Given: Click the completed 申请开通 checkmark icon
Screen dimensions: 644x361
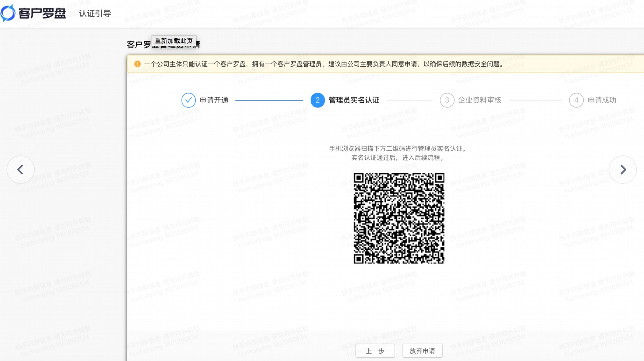Looking at the screenshot, I should [188, 100].
